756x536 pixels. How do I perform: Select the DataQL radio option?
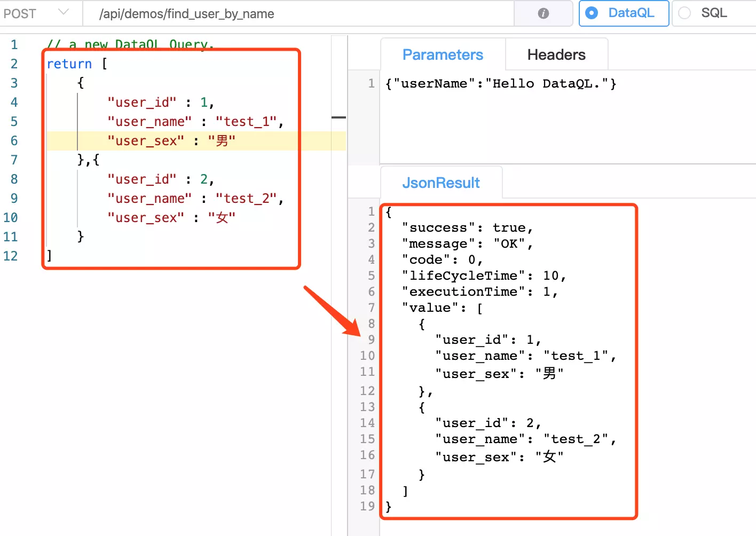pos(624,13)
